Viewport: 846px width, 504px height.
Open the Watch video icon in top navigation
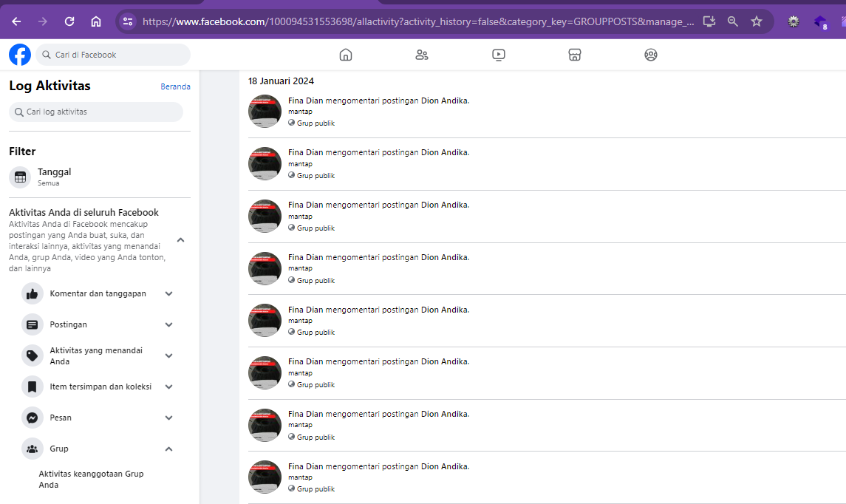pos(499,55)
